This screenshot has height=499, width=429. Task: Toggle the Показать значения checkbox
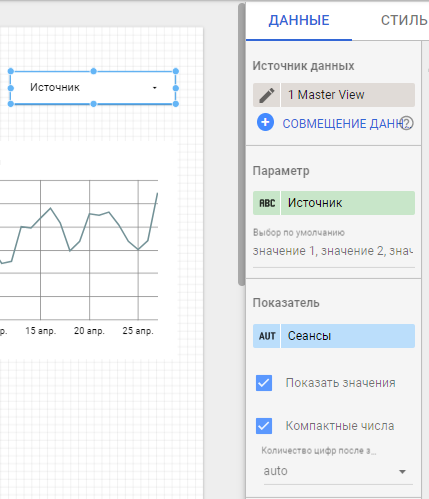(264, 383)
